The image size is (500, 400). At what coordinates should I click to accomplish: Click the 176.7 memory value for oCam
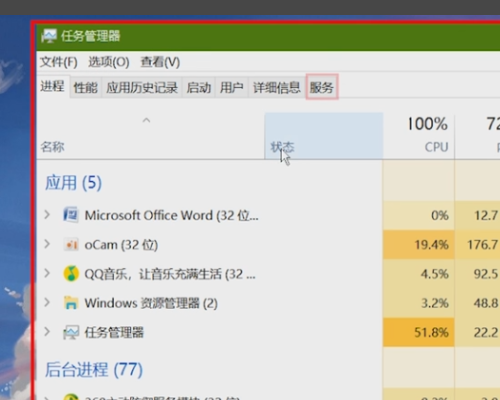pyautogui.click(x=483, y=245)
